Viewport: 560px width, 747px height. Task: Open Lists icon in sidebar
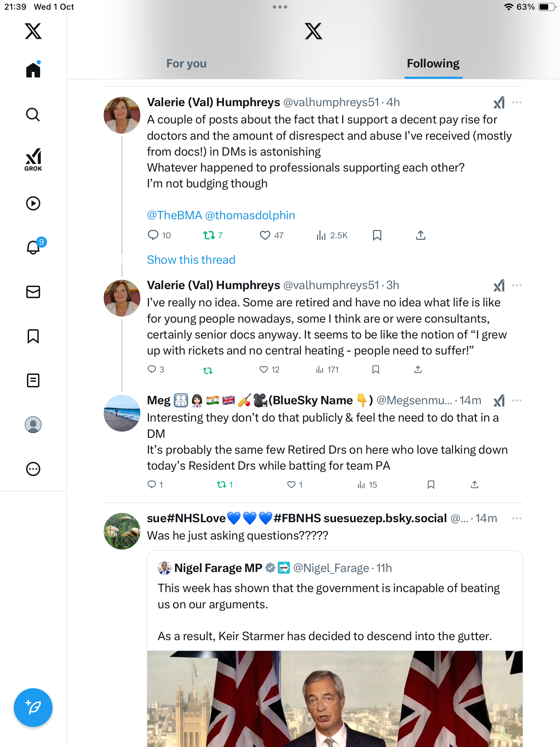33,380
